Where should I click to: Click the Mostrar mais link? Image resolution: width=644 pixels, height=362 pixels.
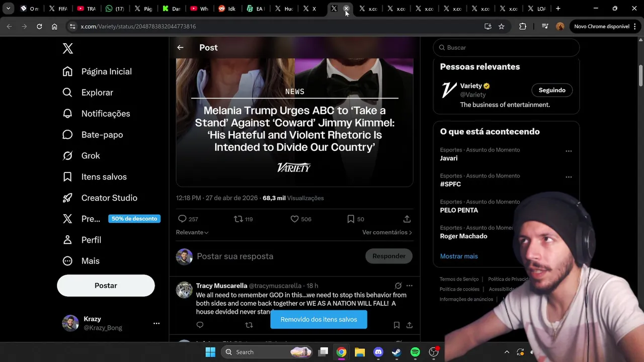[x=459, y=256]
